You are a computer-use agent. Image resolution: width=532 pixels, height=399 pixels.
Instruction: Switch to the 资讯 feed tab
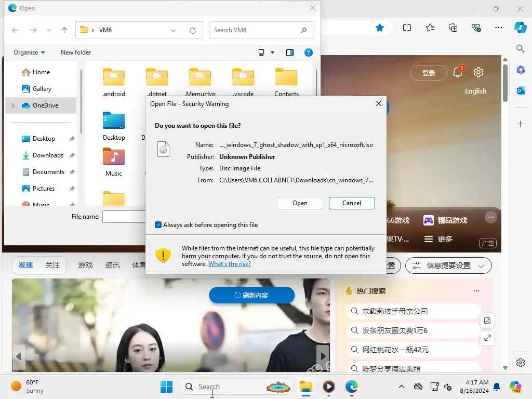click(112, 265)
